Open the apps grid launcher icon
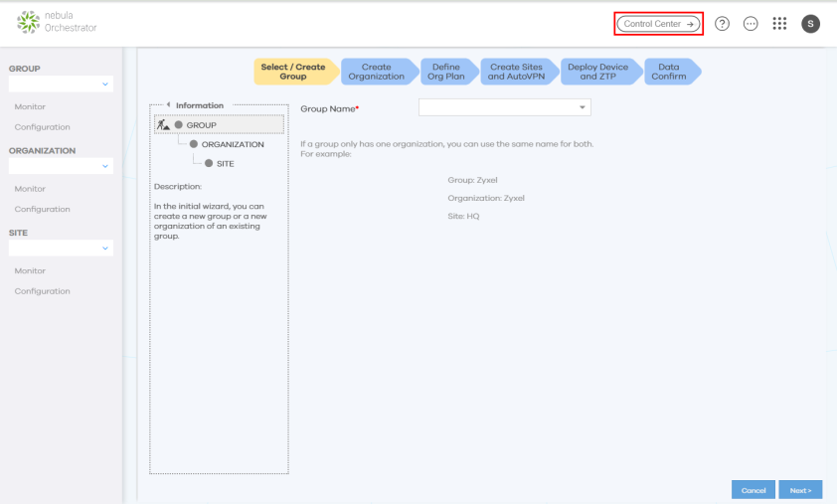837x504 pixels. pyautogui.click(x=780, y=24)
